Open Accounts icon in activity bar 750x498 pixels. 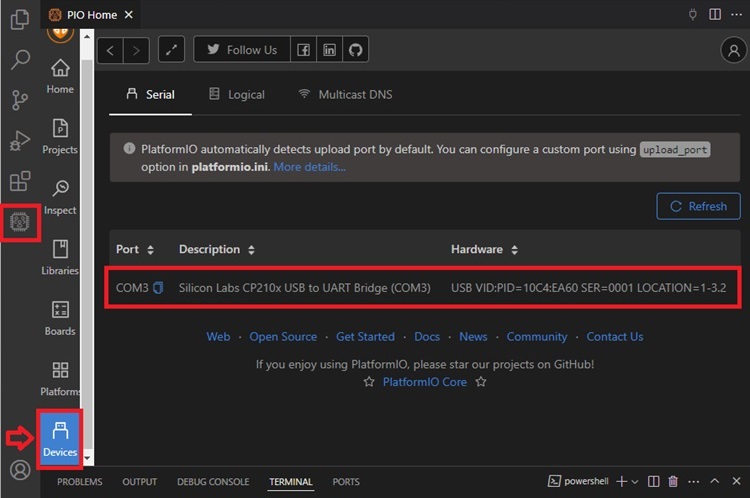pos(20,470)
